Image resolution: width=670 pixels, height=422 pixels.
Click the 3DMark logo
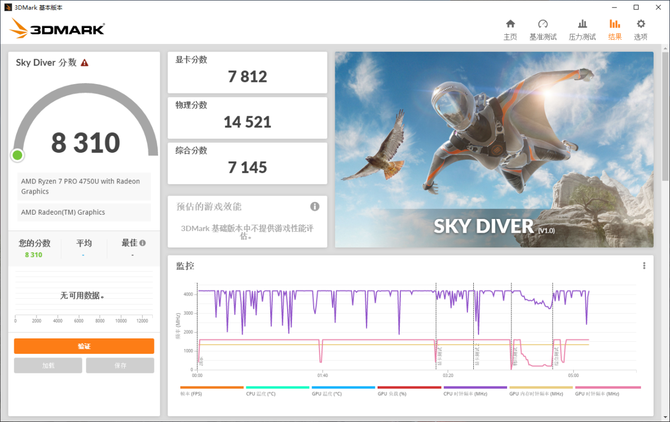(57, 29)
